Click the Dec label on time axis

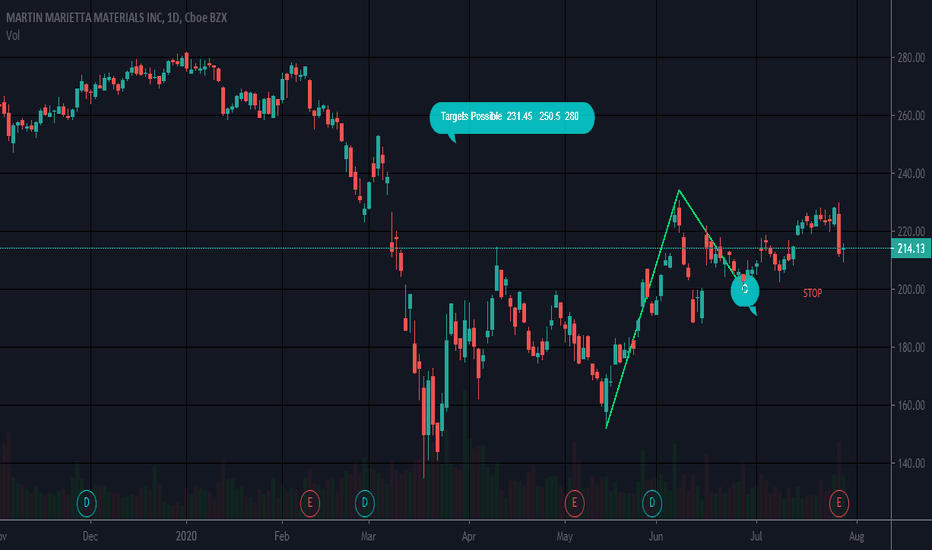pyautogui.click(x=90, y=536)
